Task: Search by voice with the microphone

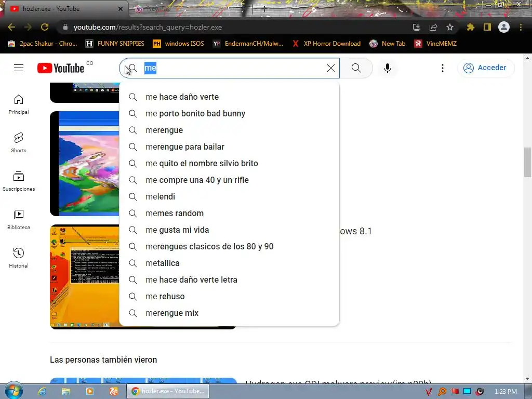Action: 388,68
